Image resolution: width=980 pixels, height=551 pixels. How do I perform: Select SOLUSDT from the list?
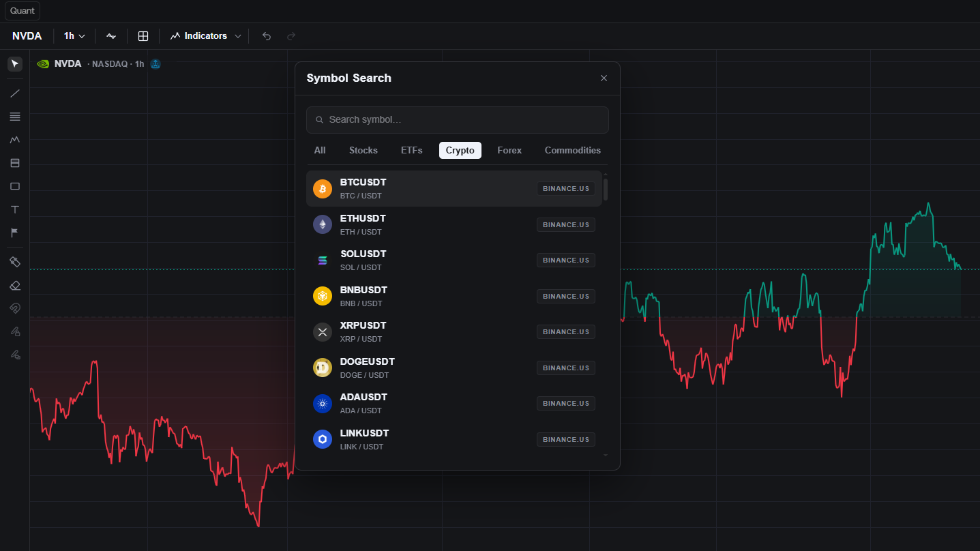(454, 260)
